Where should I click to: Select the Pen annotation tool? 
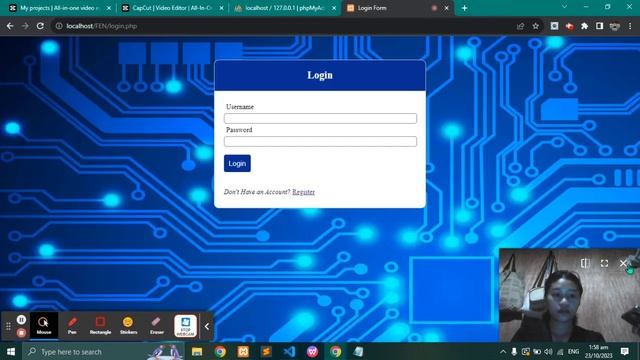[72, 325]
